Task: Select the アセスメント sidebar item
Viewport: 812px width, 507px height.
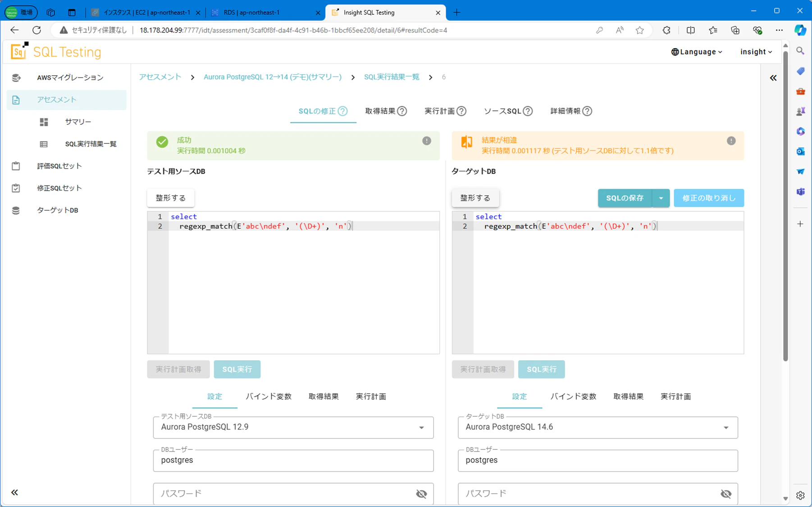Action: (x=66, y=100)
